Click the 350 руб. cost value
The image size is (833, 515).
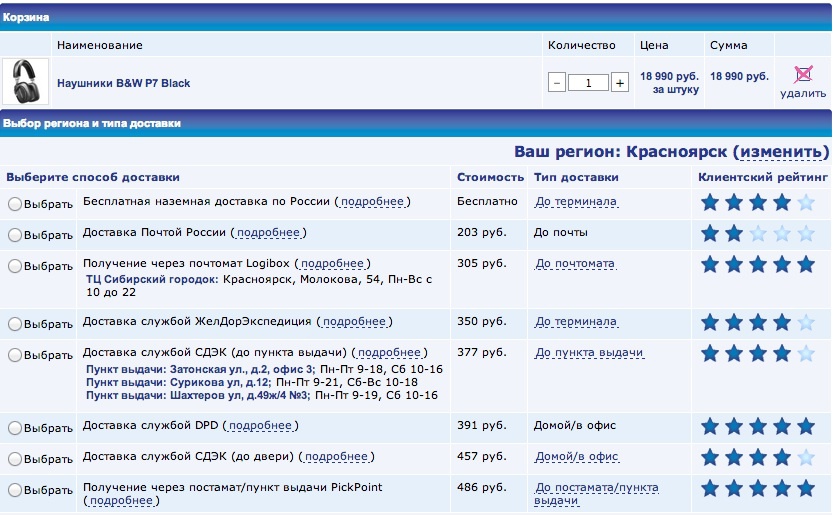pyautogui.click(x=481, y=321)
